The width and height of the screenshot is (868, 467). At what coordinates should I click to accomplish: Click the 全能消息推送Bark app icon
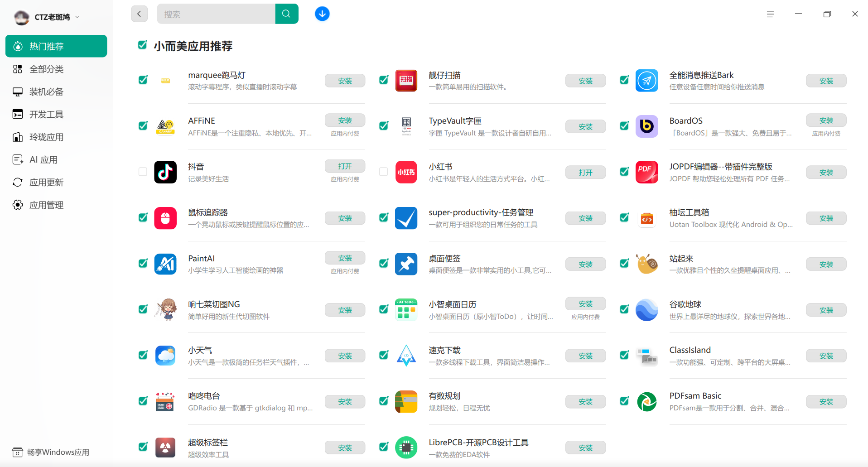pos(646,81)
